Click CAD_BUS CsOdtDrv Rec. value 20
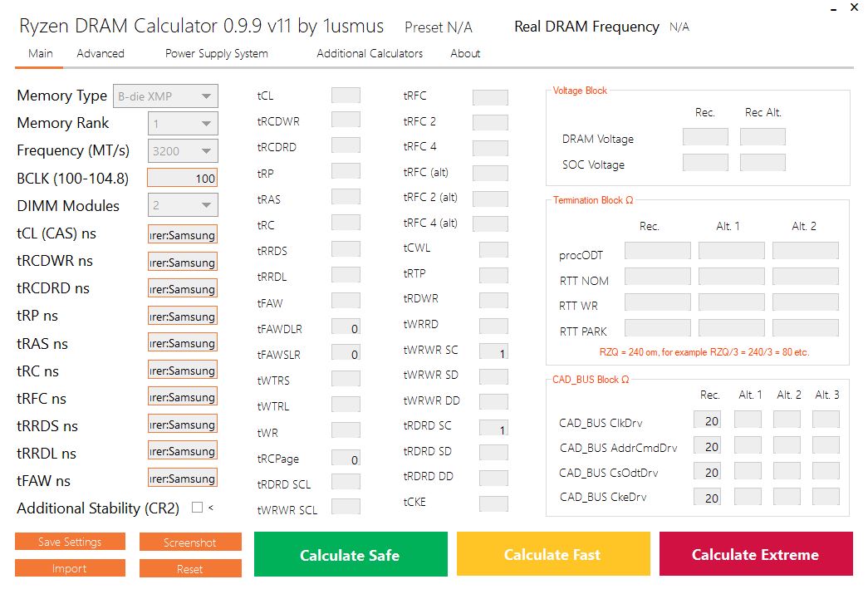 pyautogui.click(x=707, y=472)
